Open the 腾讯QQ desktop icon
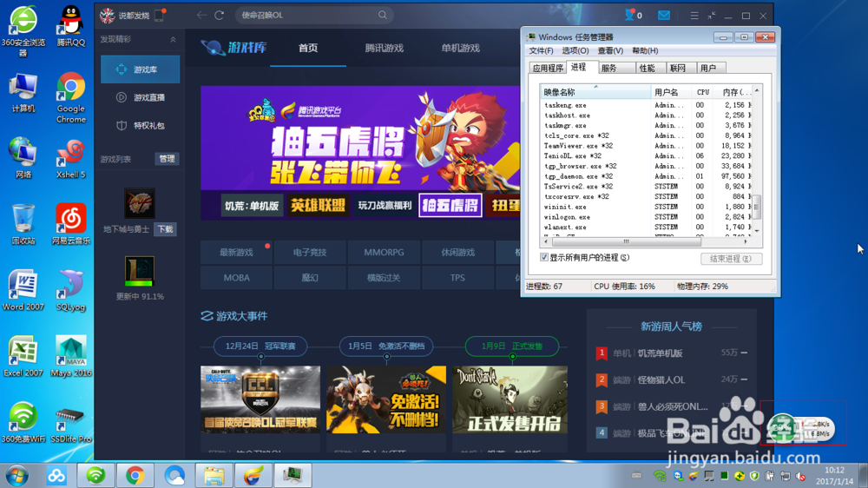This screenshot has height=488, width=868. (71, 26)
